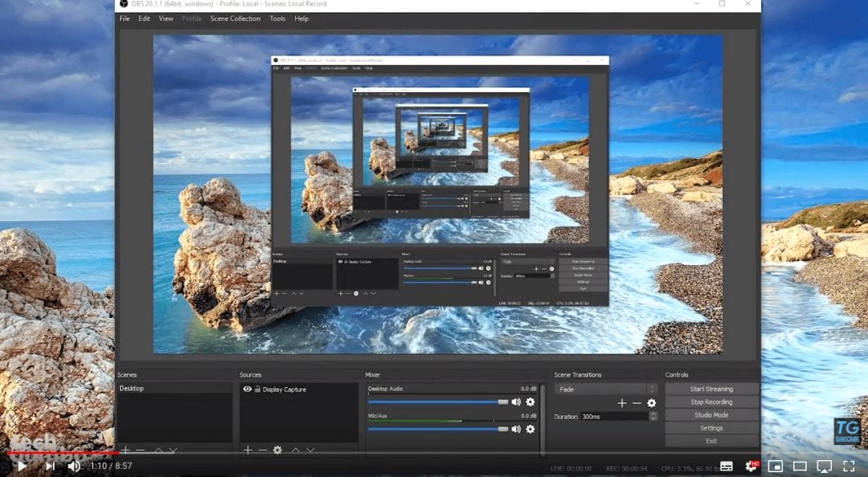Image resolution: width=868 pixels, height=477 pixels.
Task: Click the Mic/Aux volume slider
Action: pos(438,429)
